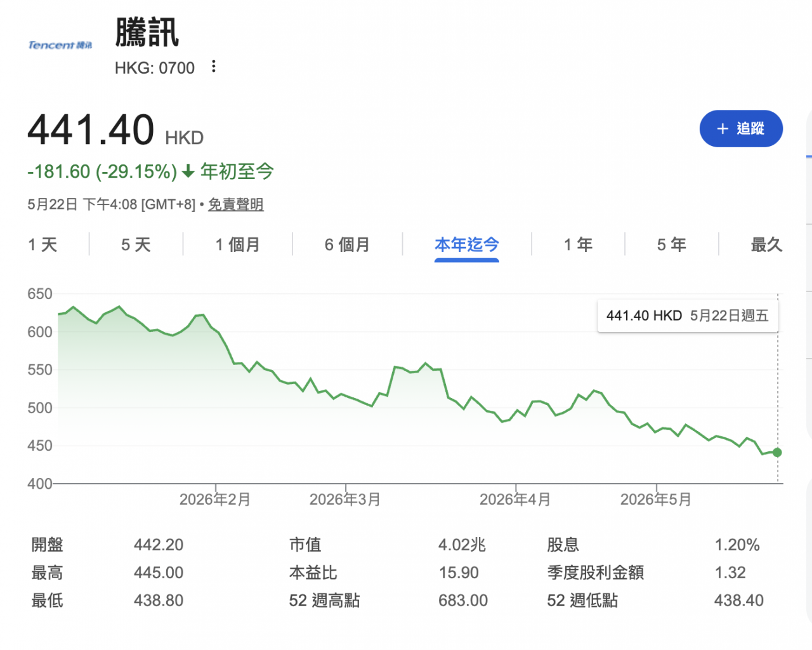Click the 2026年5月 axis label
The width and height of the screenshot is (812, 650).
(x=656, y=500)
